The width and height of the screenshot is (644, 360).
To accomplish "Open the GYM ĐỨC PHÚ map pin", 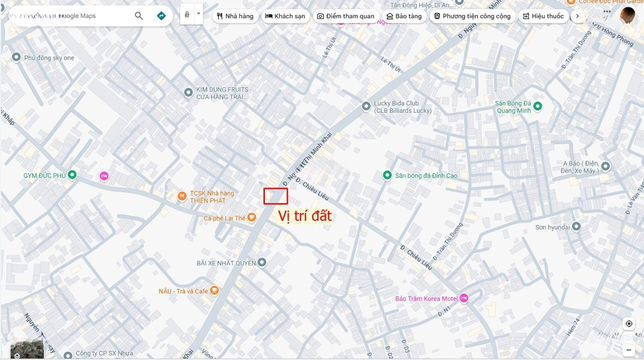I will click(x=72, y=175).
